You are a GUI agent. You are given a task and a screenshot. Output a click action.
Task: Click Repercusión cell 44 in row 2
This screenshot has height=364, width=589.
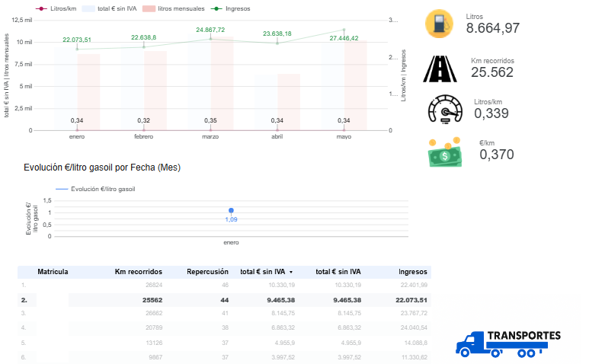point(225,300)
